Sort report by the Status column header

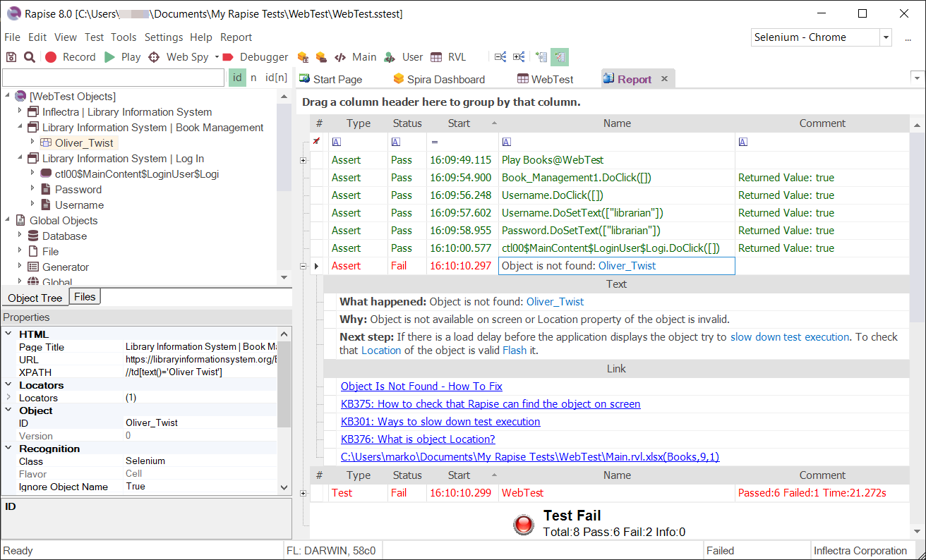pyautogui.click(x=407, y=123)
